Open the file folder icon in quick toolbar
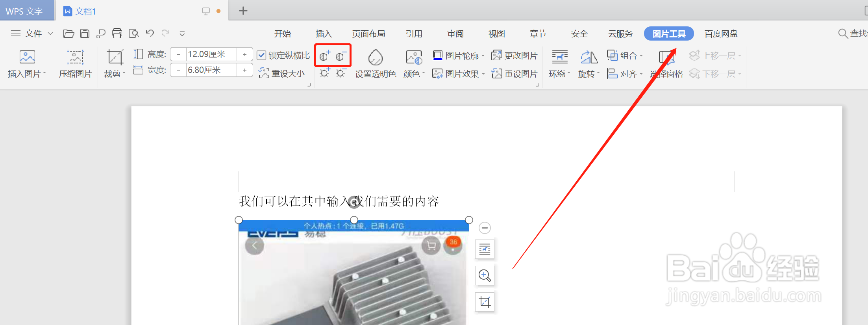Image resolution: width=868 pixels, height=325 pixels. (68, 33)
